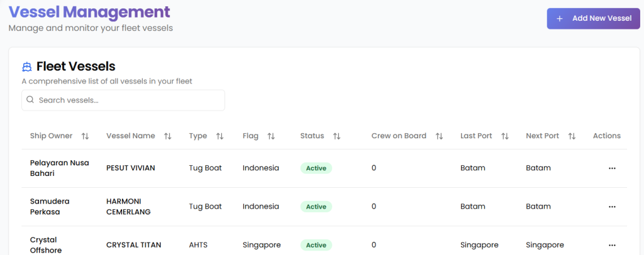Open actions menu for HARMONI CEMERLANG
The image size is (644, 255).
[x=612, y=207]
